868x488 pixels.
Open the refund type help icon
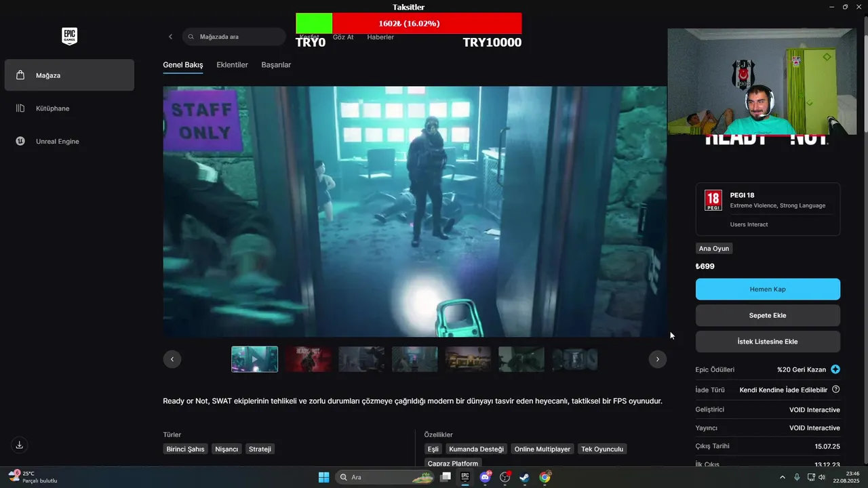click(x=835, y=390)
